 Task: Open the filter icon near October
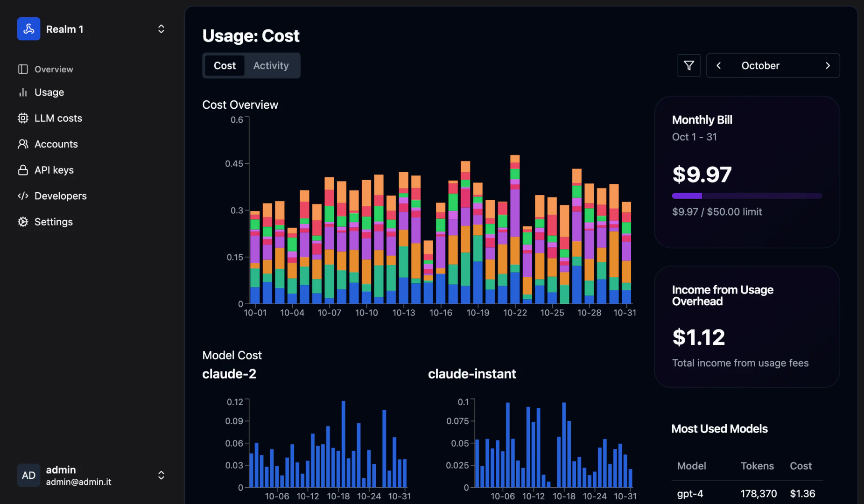click(688, 65)
